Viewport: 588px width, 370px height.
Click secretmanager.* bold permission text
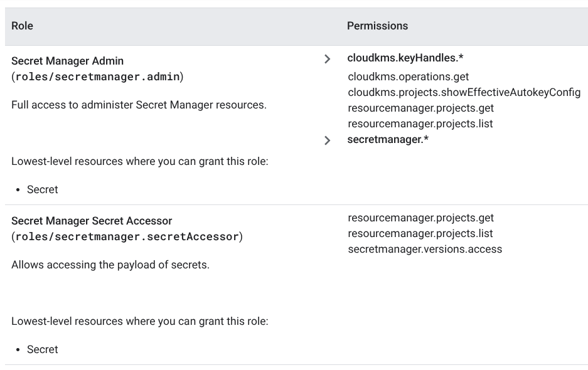tap(388, 139)
